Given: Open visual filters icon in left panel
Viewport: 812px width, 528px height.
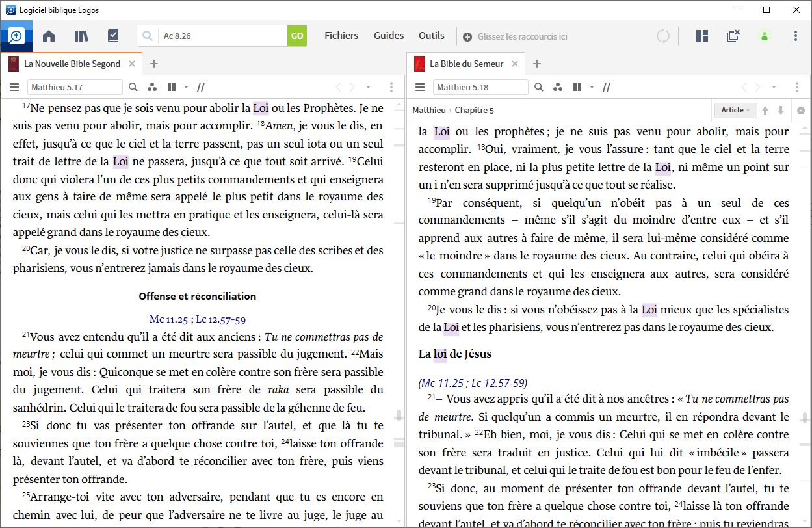Looking at the screenshot, I should (152, 87).
